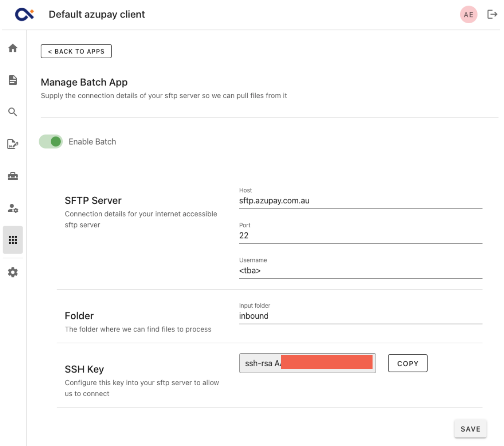This screenshot has width=504, height=446.
Task: Click the 'Default azupay client' title
Action: [97, 14]
